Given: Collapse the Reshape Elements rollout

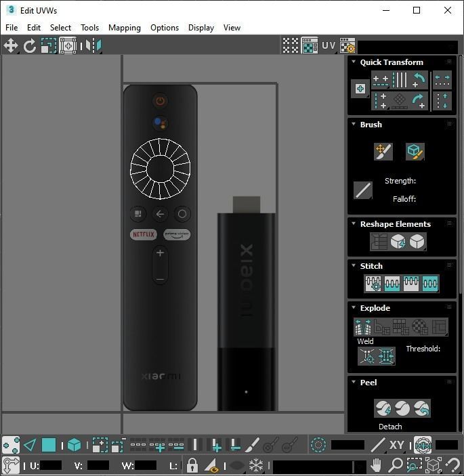Looking at the screenshot, I should coord(354,223).
